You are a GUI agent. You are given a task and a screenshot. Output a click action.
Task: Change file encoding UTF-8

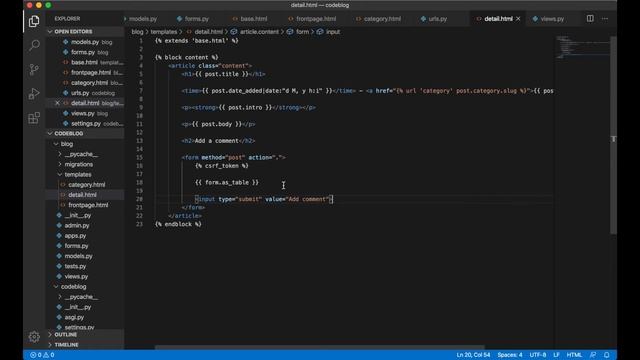(538, 355)
